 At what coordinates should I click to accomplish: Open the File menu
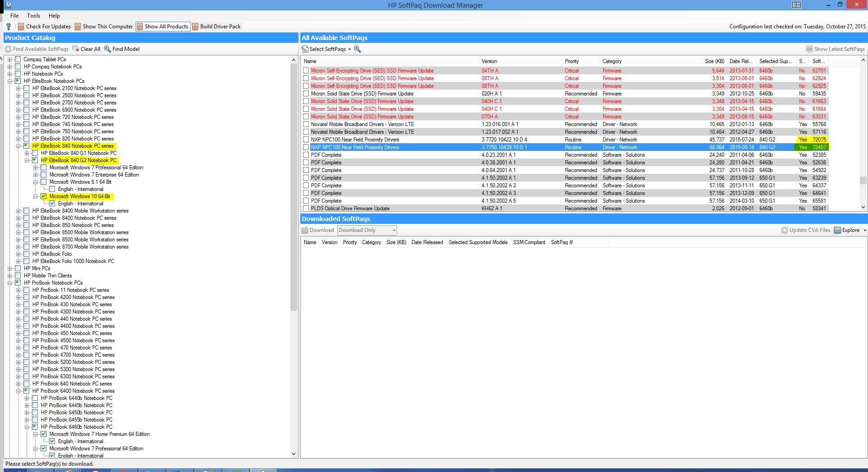point(14,16)
